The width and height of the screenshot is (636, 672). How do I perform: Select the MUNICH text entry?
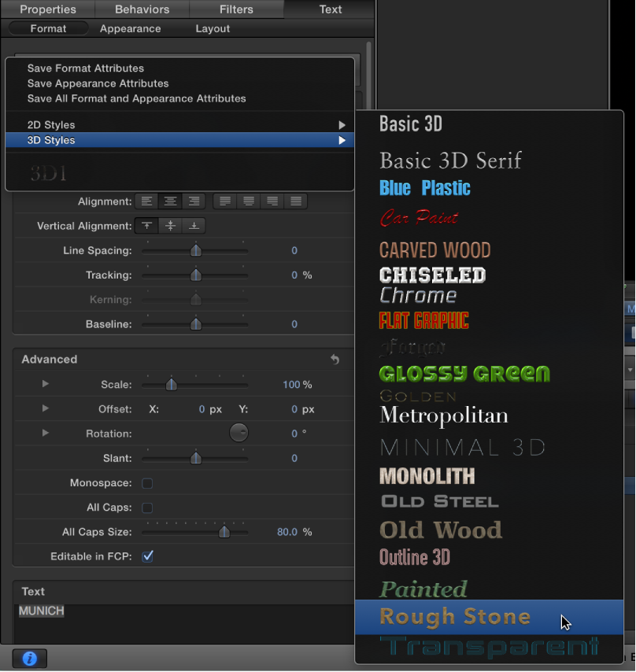[41, 610]
